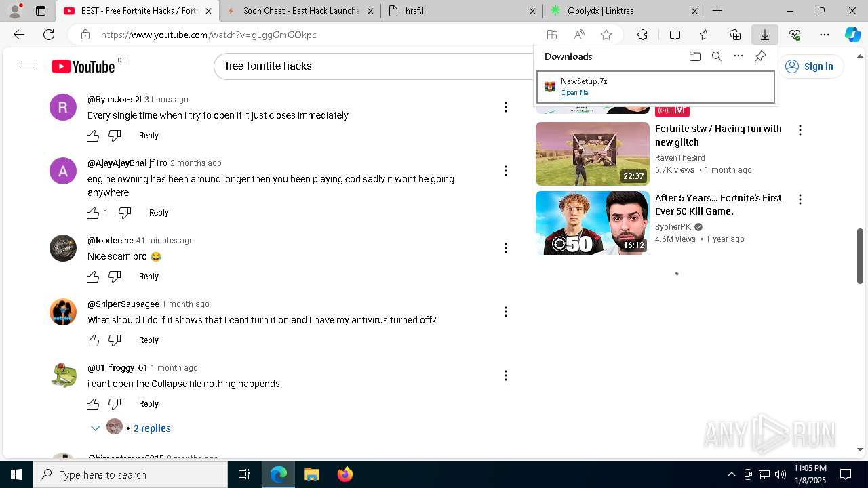This screenshot has width=868, height=488.
Task: Reply to @AjayAjayBhai-jf1ro comment
Action: pos(159,213)
